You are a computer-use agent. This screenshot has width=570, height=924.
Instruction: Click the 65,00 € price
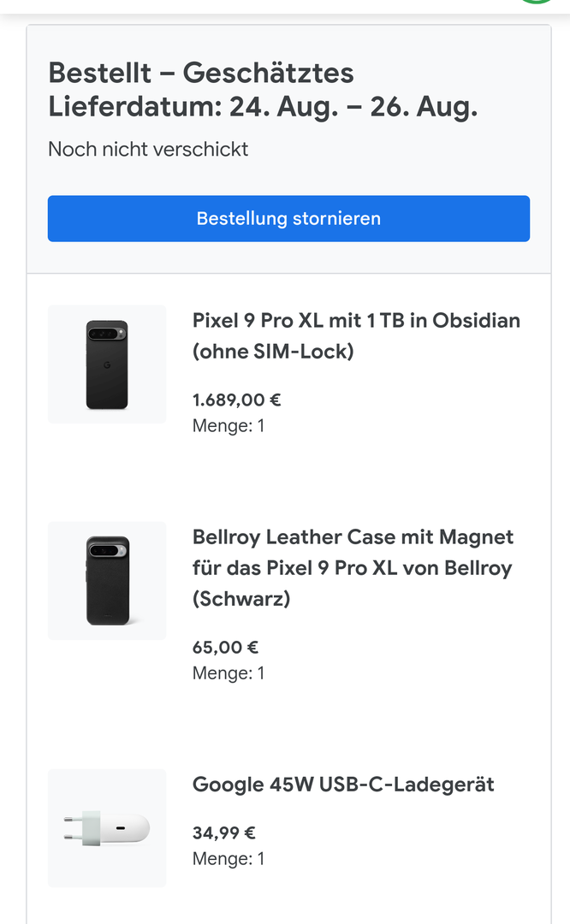coord(225,648)
